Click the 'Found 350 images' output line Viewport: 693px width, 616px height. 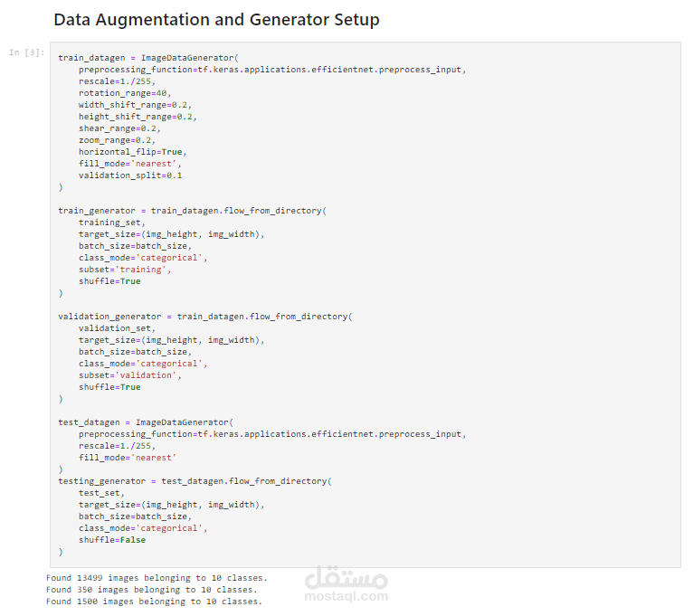(151, 589)
